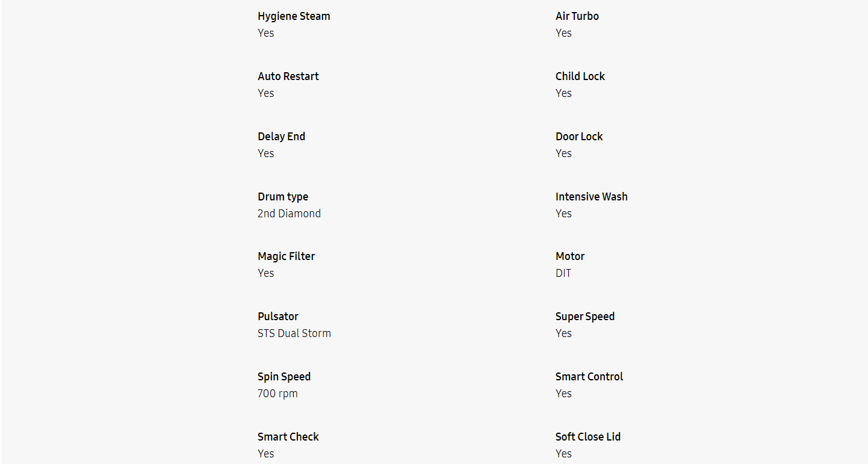Select the Super Speed label
The image size is (868, 464).
click(584, 317)
